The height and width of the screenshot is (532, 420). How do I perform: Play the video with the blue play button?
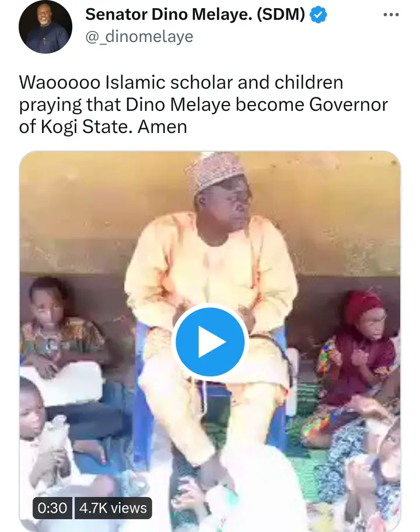(210, 342)
